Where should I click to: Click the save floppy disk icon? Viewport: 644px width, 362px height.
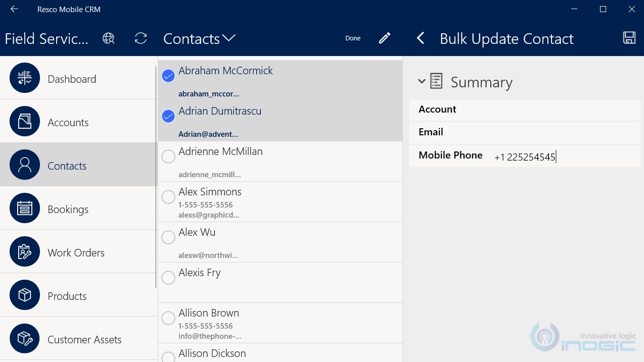click(629, 38)
